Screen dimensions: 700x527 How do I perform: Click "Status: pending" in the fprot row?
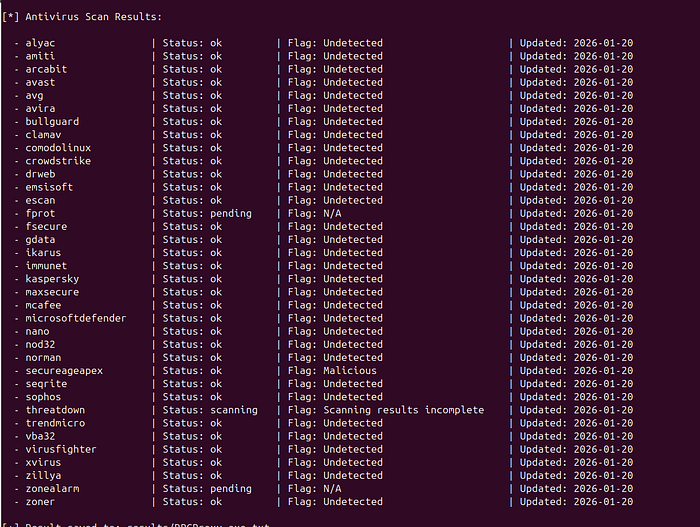pos(207,213)
